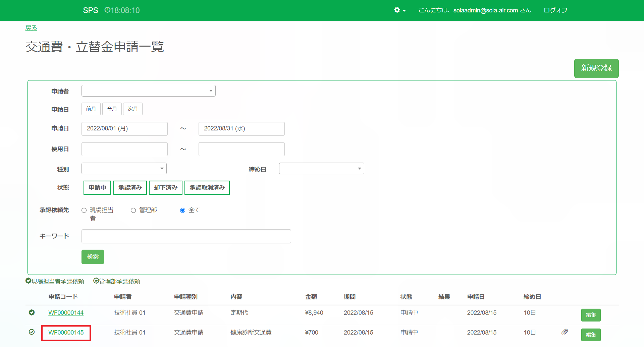The image size is (644, 347).
Task: Open the settings gear menu
Action: pos(399,10)
